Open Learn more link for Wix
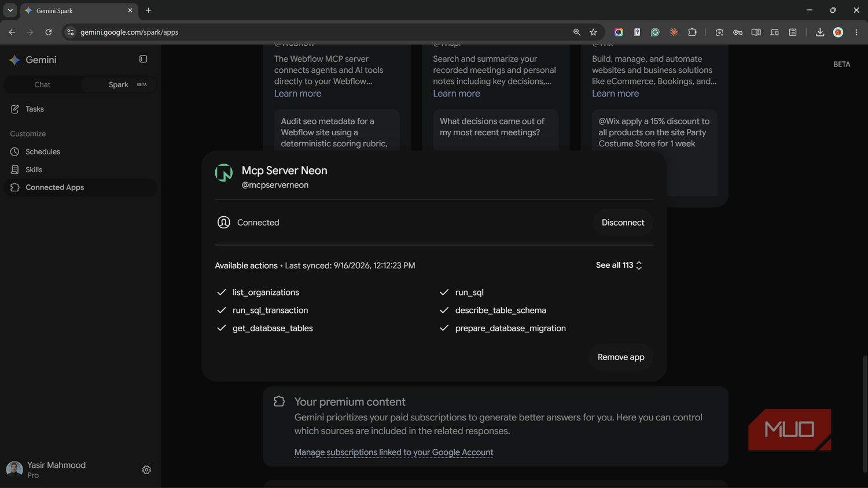 point(615,94)
